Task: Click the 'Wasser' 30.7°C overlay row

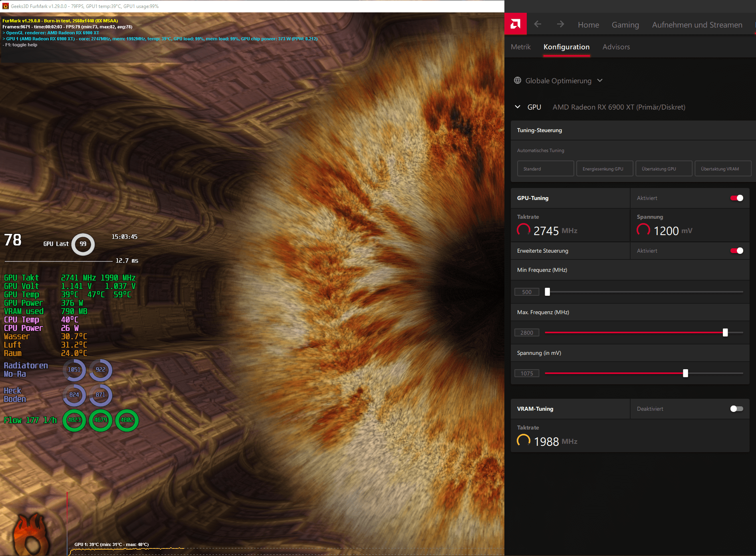Action: click(46, 336)
